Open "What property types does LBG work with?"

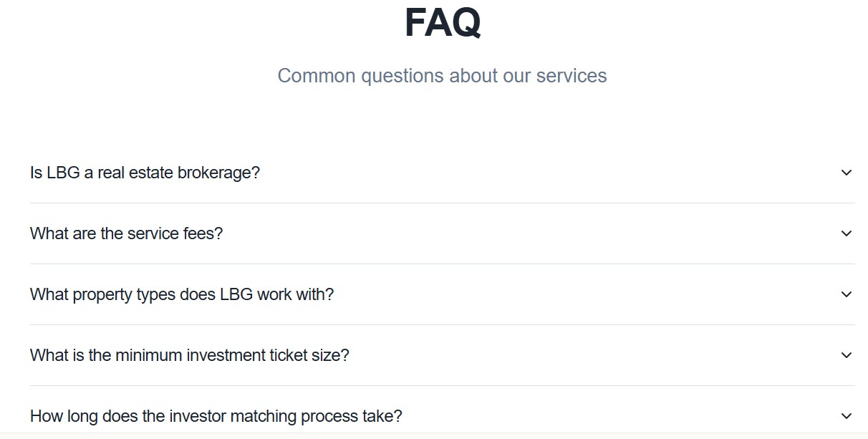pos(182,294)
